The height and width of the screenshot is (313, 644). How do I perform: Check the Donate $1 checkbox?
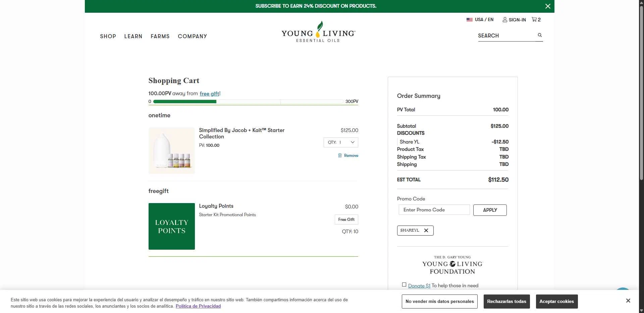click(x=404, y=285)
